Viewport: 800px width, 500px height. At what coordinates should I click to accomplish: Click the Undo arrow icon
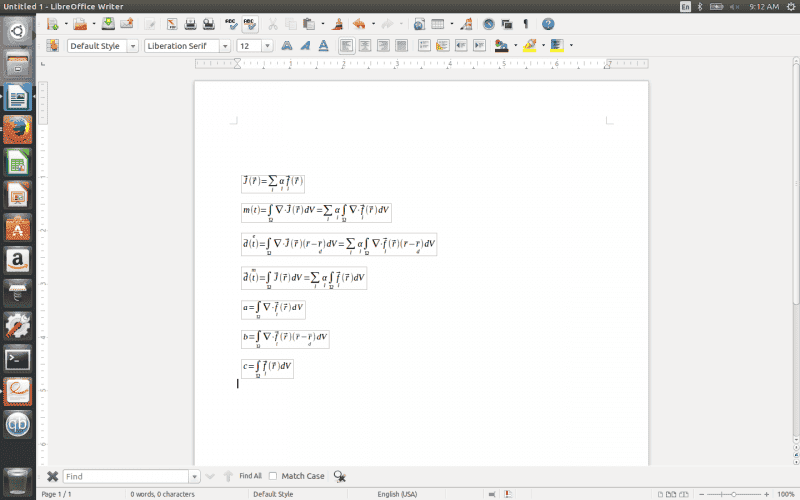(x=359, y=23)
